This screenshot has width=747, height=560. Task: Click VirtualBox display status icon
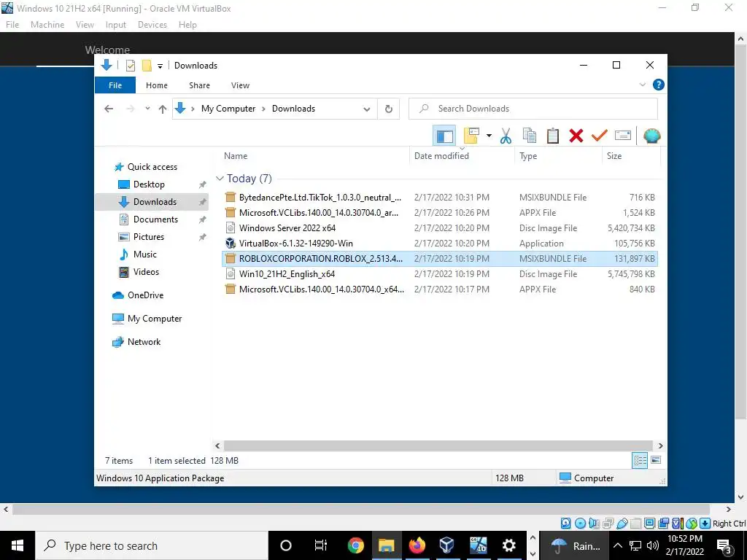click(x=649, y=524)
